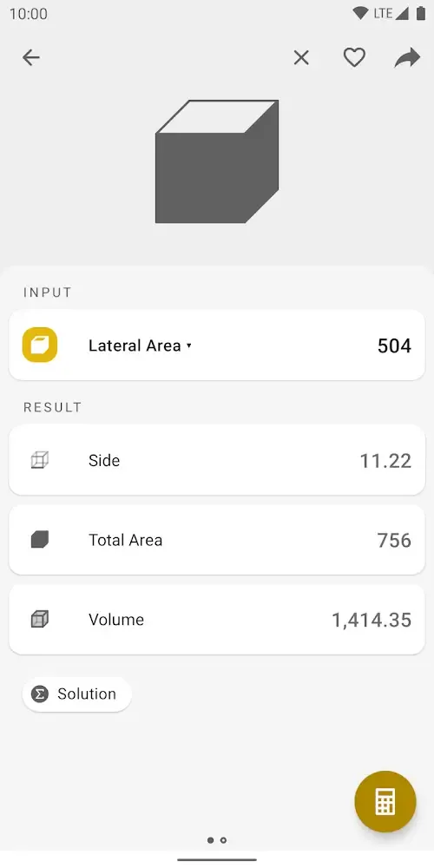The image size is (434, 868).
Task: Tap the sigma icon in Solution chip
Action: coord(40,694)
